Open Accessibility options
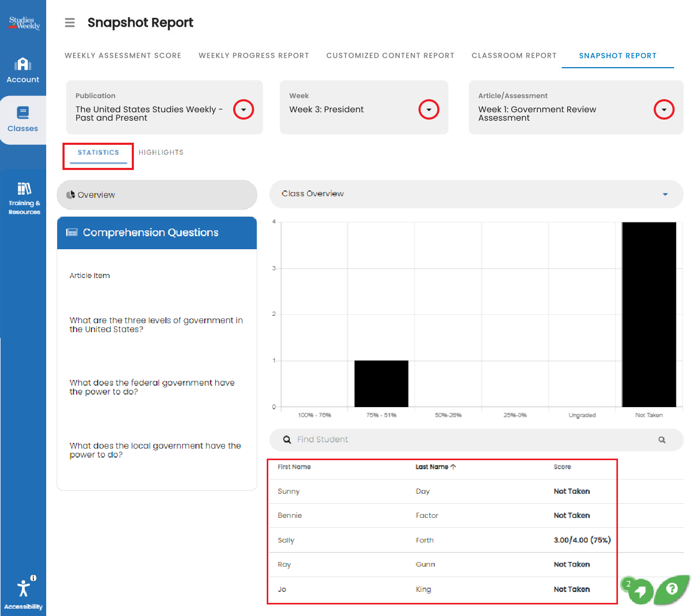 [x=23, y=593]
